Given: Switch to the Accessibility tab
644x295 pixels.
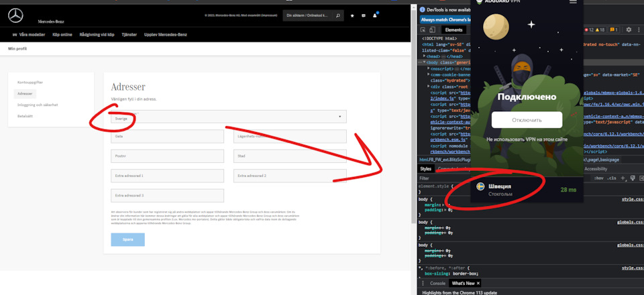Looking at the screenshot, I should click(x=596, y=169).
